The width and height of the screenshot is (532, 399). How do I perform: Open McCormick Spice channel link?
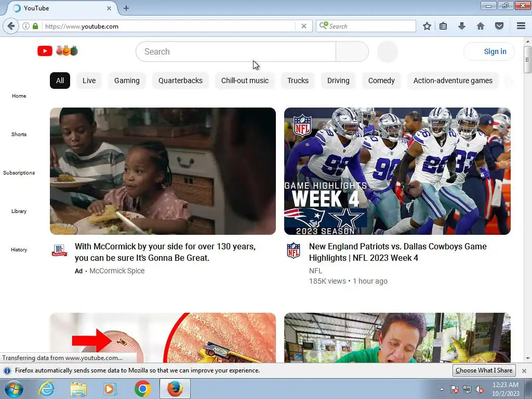point(117,271)
